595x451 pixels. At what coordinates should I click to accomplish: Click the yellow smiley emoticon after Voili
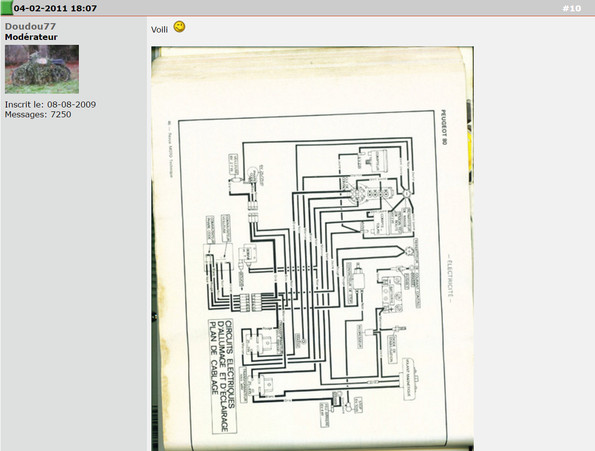tap(179, 27)
